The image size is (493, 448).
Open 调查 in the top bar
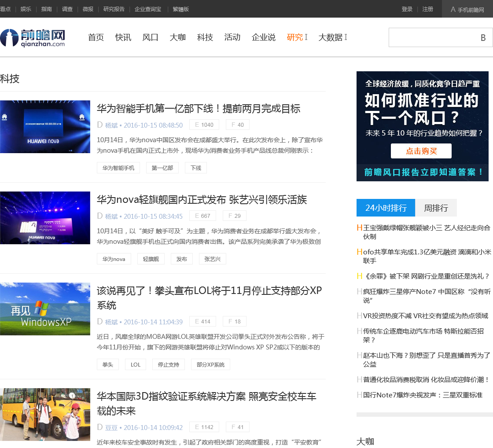[x=67, y=9]
